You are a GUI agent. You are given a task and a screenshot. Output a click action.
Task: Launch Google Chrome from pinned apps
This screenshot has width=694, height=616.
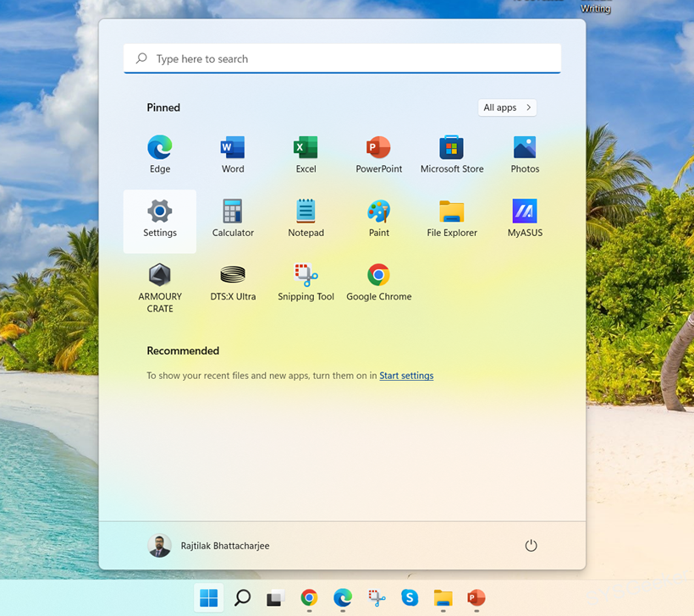point(379,283)
